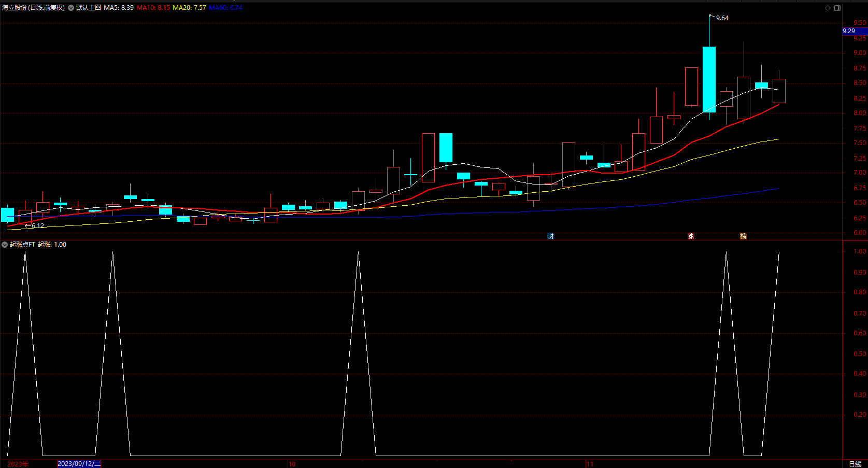Click the orange 榜 marker on chart

pos(743,236)
